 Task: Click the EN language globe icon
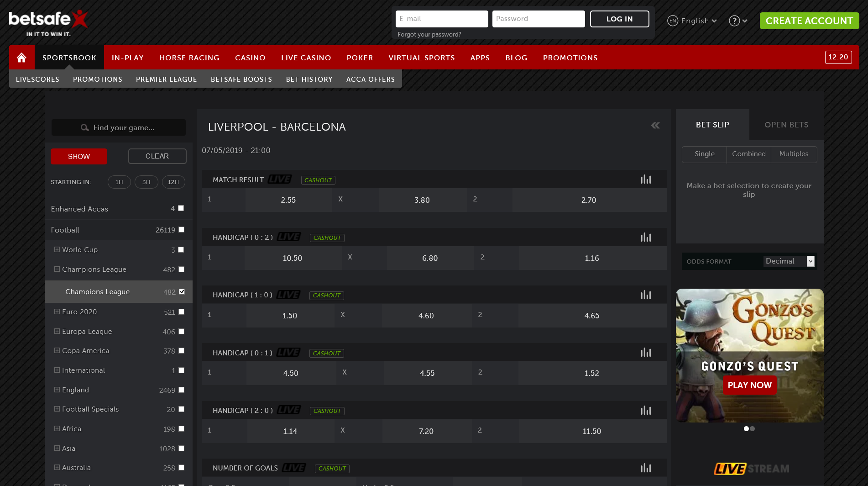(x=672, y=21)
